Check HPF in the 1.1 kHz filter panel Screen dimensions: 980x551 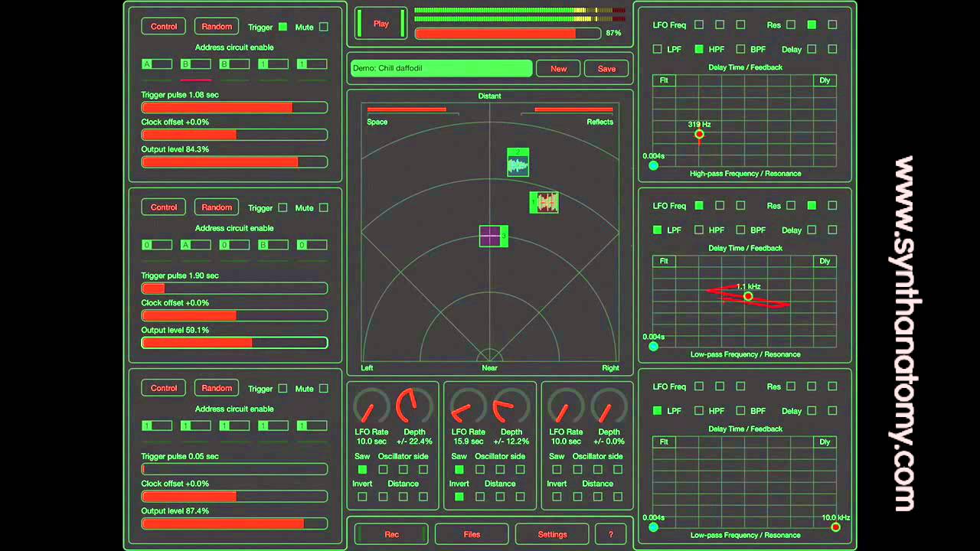pyautogui.click(x=699, y=230)
